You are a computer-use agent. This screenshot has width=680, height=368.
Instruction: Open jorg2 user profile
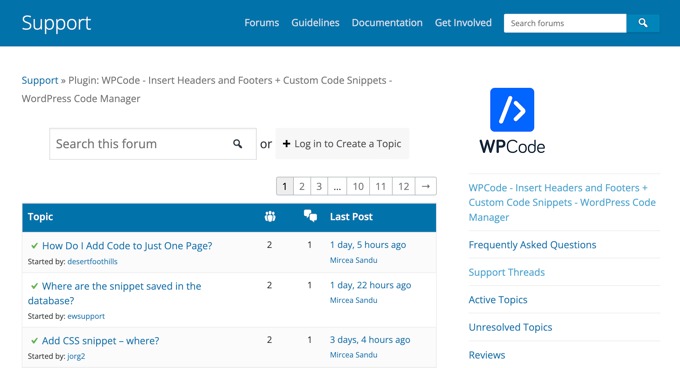pyautogui.click(x=76, y=356)
